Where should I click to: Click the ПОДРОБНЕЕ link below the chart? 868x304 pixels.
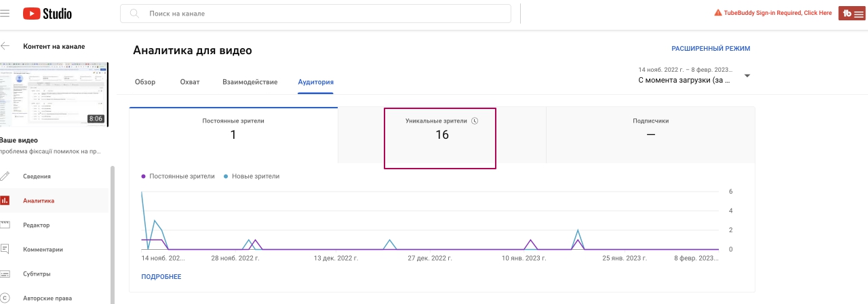[161, 277]
